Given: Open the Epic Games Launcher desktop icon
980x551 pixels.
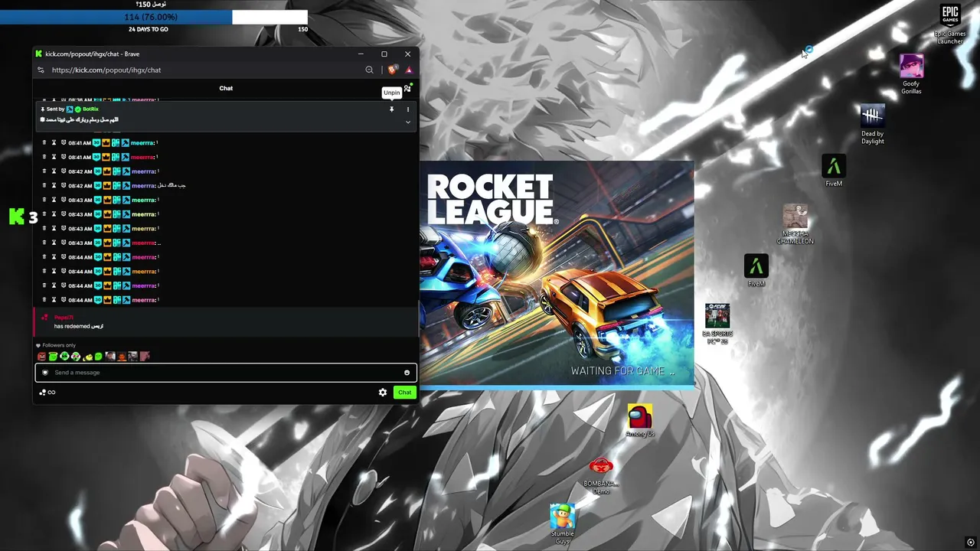Looking at the screenshot, I should tap(950, 24).
